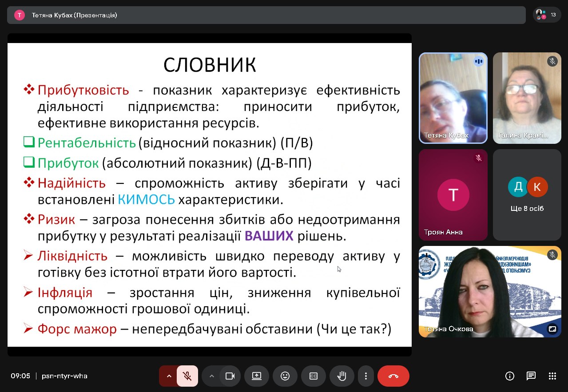Open meeting details info icon
Screen dimensions: 568x392
(x=510, y=376)
